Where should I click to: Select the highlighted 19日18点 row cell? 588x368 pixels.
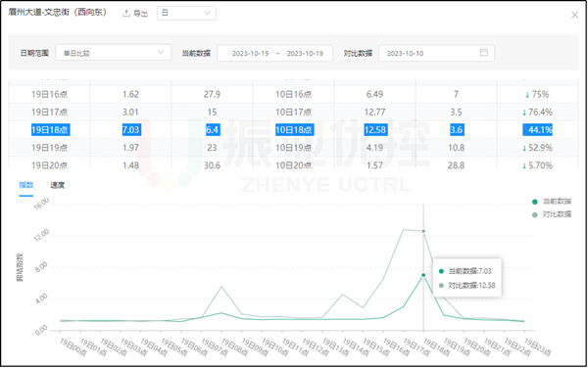point(50,130)
